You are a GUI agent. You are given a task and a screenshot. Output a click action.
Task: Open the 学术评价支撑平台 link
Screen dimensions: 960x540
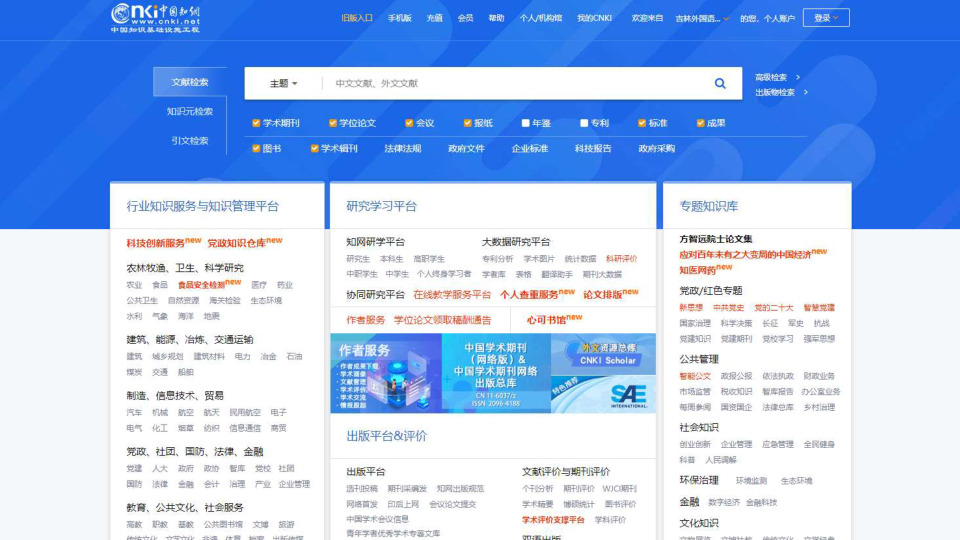coord(553,520)
